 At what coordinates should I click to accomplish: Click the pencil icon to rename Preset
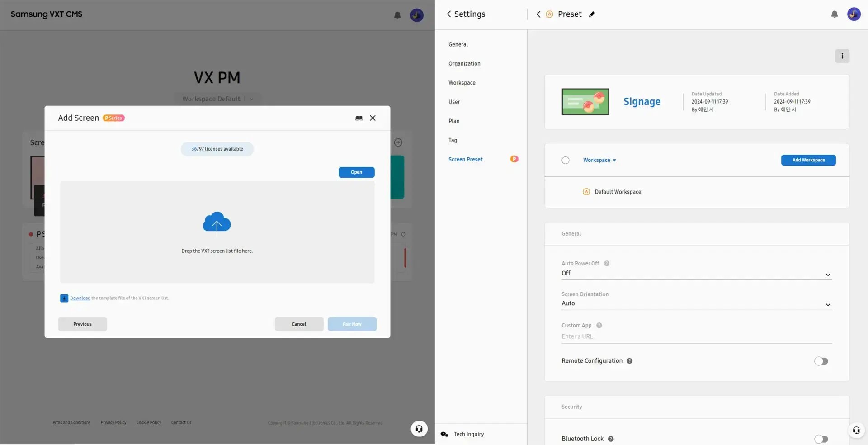tap(592, 14)
